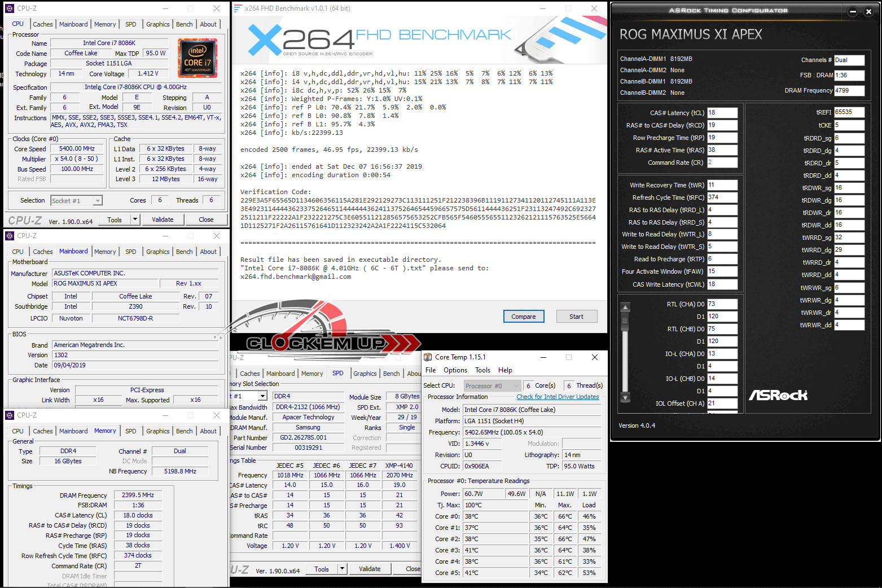Close ASRock Timing Configurator with its X icon

868,11
